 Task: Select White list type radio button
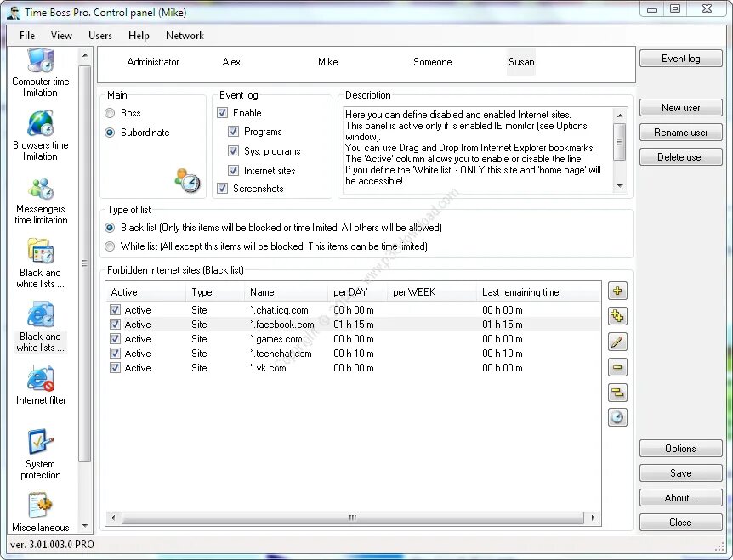click(x=110, y=246)
